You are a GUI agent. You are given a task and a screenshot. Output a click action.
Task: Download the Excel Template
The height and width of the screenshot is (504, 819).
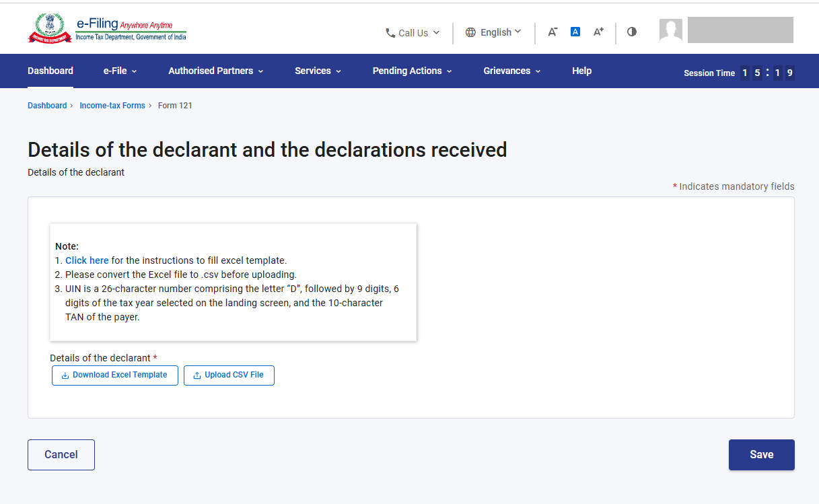tap(115, 375)
